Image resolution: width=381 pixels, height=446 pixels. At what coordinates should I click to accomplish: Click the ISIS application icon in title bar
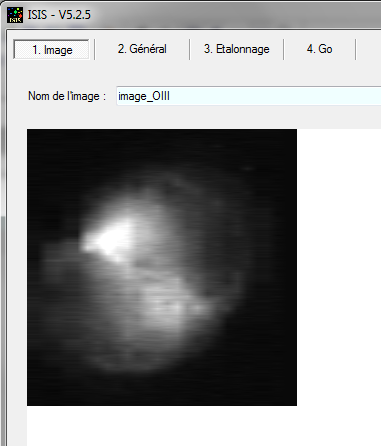click(15, 15)
